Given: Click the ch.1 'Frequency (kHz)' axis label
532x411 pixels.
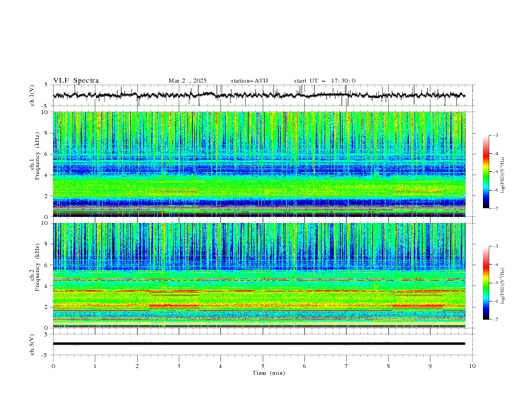Looking at the screenshot, I should pyautogui.click(x=38, y=156).
